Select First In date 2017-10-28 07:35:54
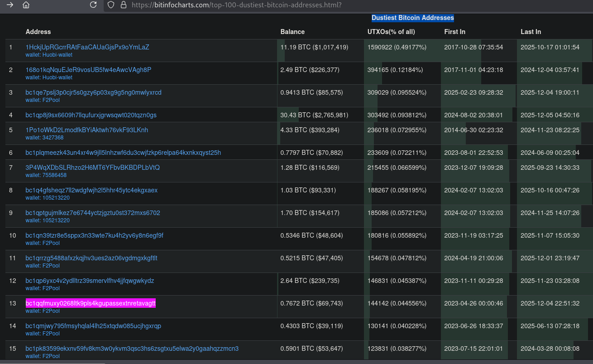 tap(473, 47)
